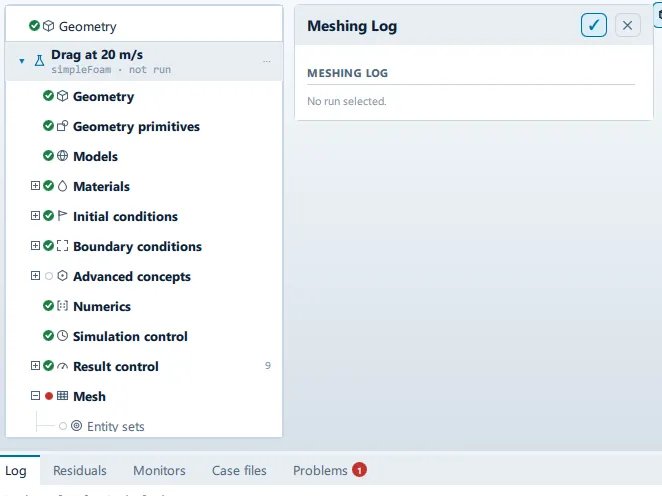This screenshot has height=496, width=662.
Task: Switch to the Residuals tab
Action: pos(80,470)
